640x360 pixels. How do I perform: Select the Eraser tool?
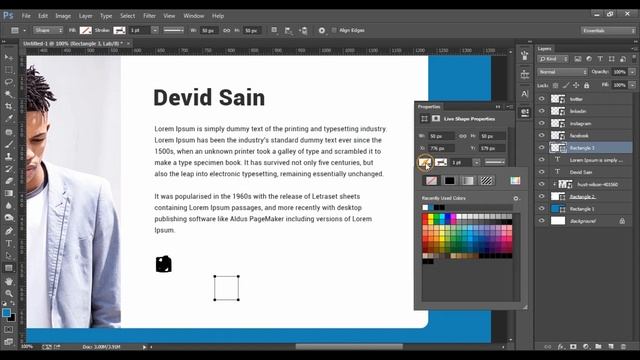point(9,181)
